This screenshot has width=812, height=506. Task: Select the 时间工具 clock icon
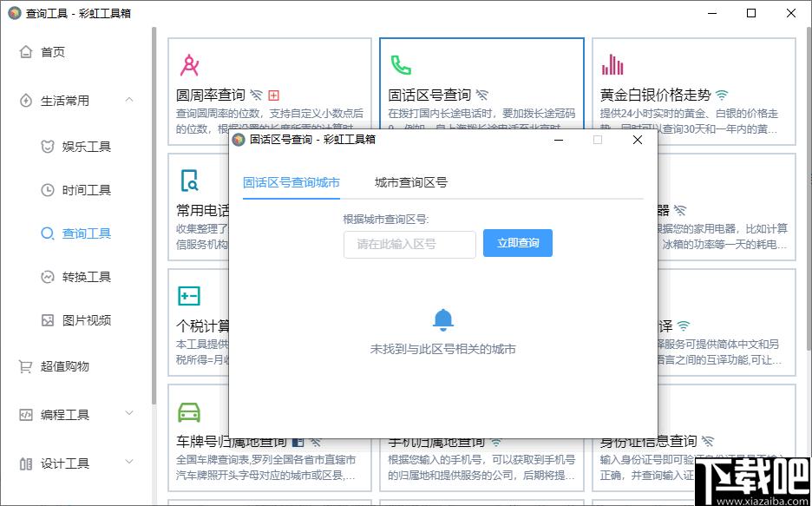47,190
